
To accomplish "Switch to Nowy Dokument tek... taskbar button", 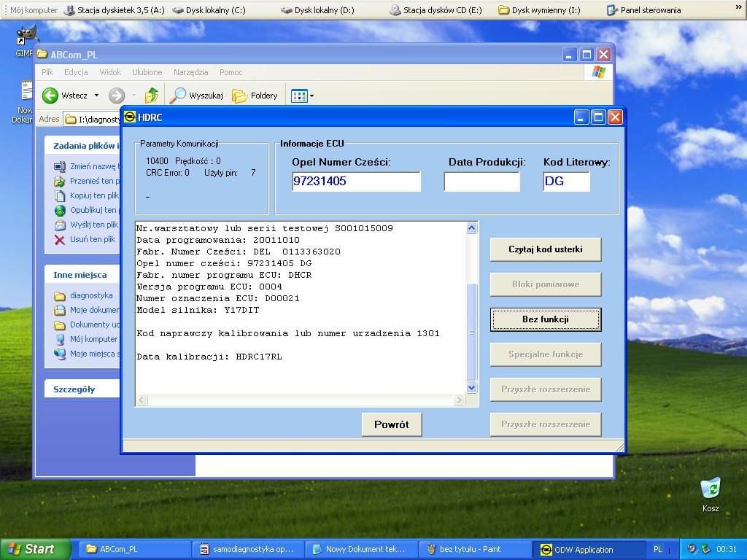I will (x=361, y=549).
